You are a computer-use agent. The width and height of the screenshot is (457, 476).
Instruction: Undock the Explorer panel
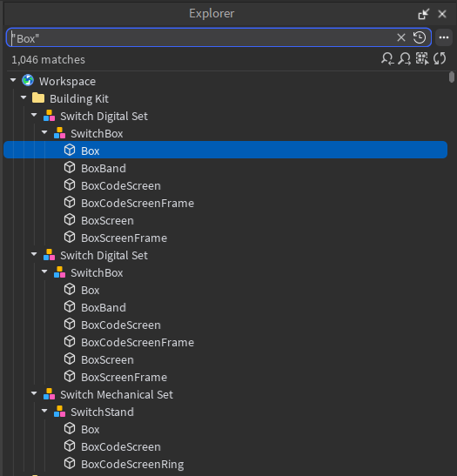pyautogui.click(x=424, y=14)
